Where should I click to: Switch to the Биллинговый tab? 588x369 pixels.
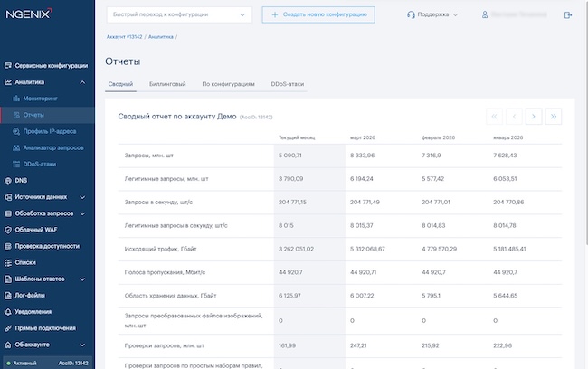tap(167, 83)
